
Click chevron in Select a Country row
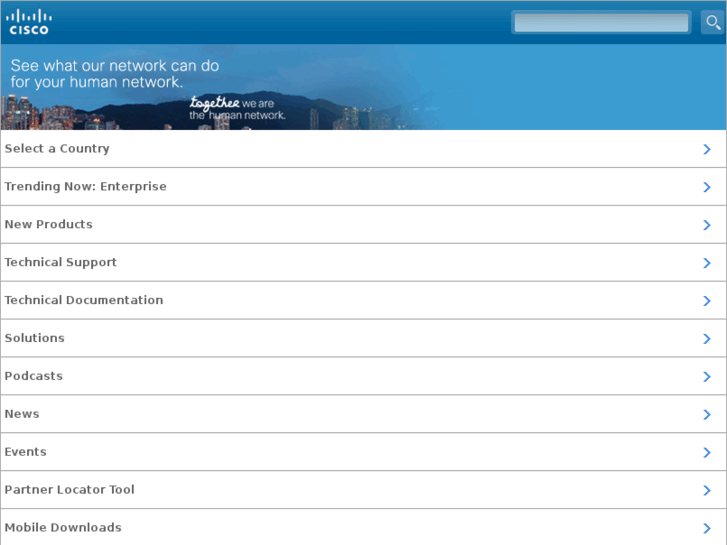[x=707, y=149]
